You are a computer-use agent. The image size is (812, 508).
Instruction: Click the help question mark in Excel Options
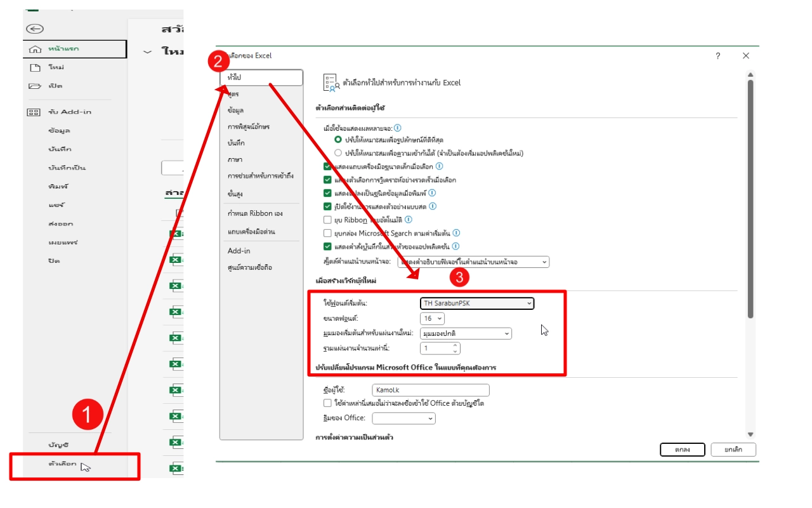click(717, 56)
